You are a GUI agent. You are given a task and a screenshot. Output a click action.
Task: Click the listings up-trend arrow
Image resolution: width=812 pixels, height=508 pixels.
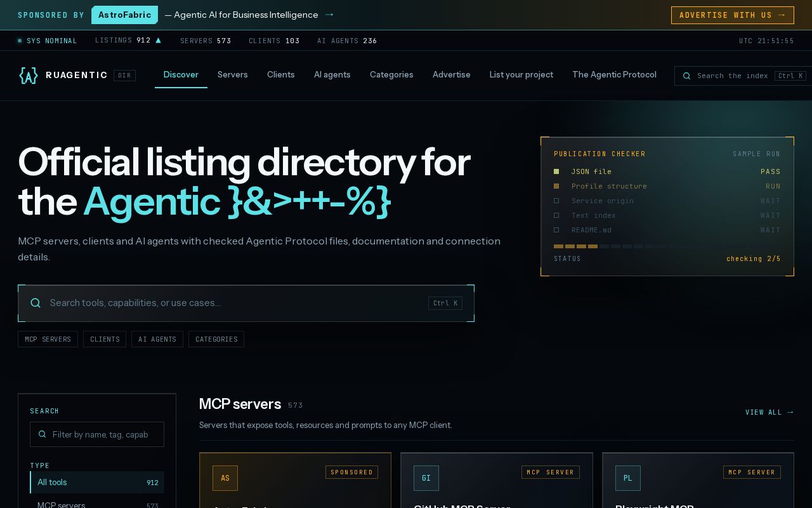[158, 40]
